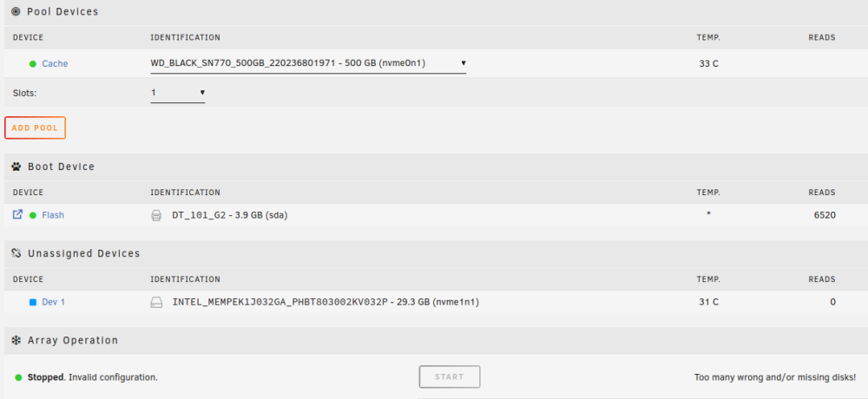Open the Cache device identification dropdown
The width and height of the screenshot is (868, 399).
pyautogui.click(x=308, y=63)
